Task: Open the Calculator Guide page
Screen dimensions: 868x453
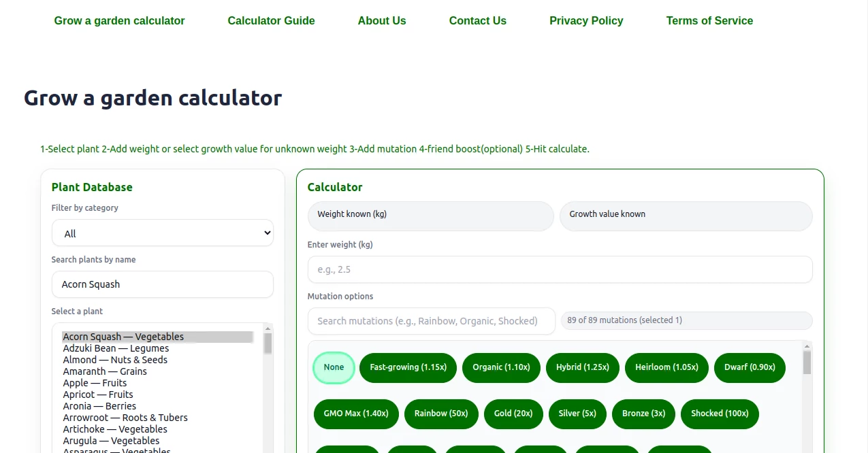Action: [x=271, y=20]
